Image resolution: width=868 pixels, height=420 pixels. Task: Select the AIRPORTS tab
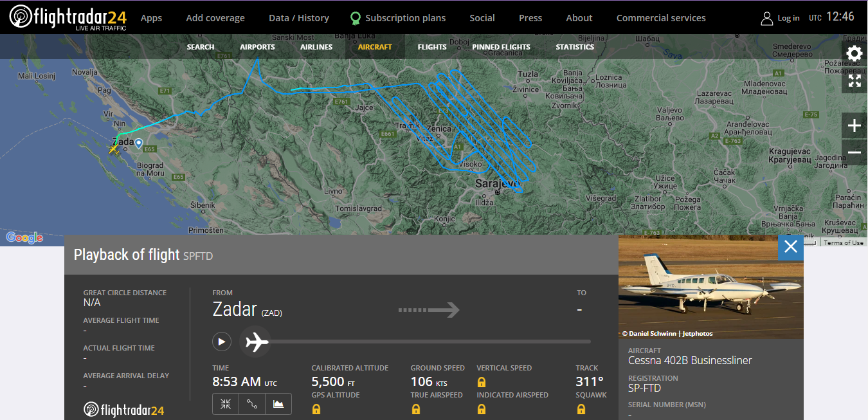tap(257, 47)
